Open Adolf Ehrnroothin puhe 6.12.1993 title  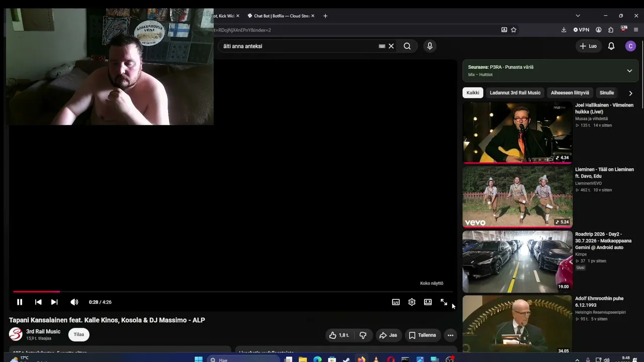pos(600,302)
